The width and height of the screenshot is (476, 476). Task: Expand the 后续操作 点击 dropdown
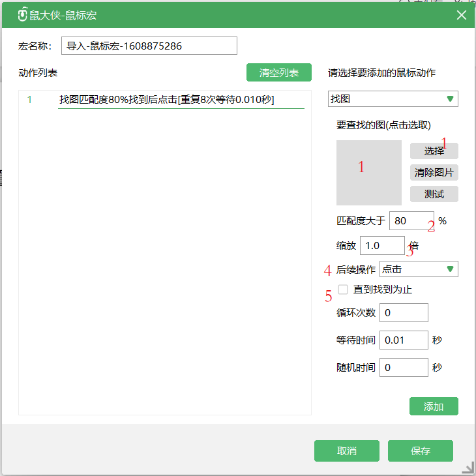(x=419, y=269)
